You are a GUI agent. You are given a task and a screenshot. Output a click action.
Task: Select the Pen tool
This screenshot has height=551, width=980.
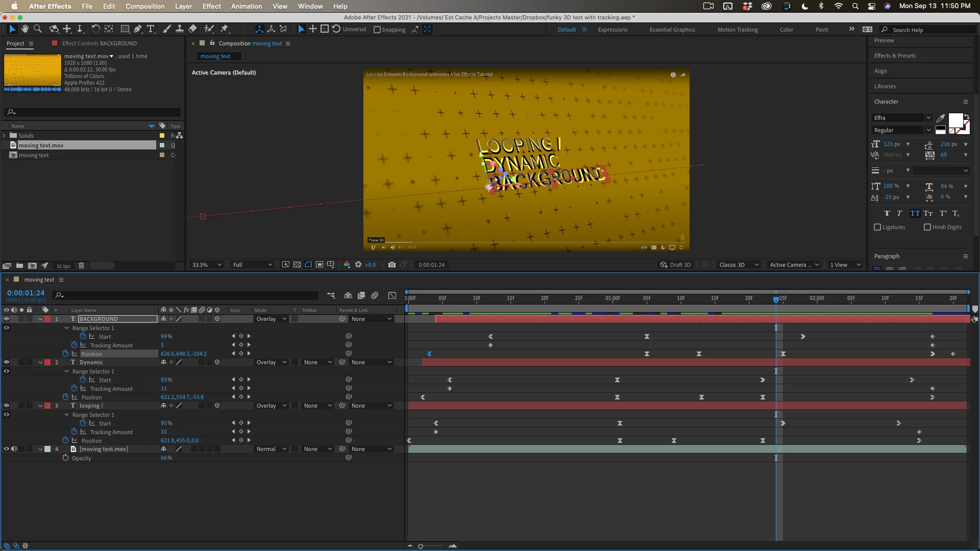pyautogui.click(x=138, y=29)
